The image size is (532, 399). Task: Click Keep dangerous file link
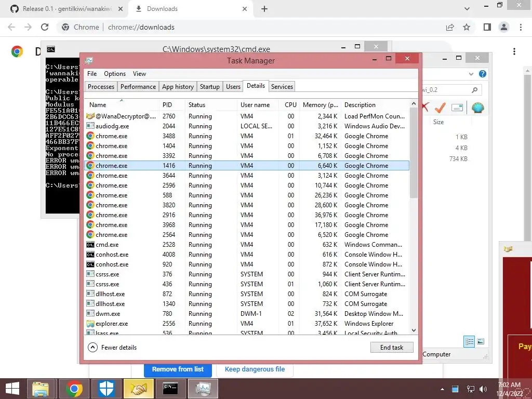(255, 369)
